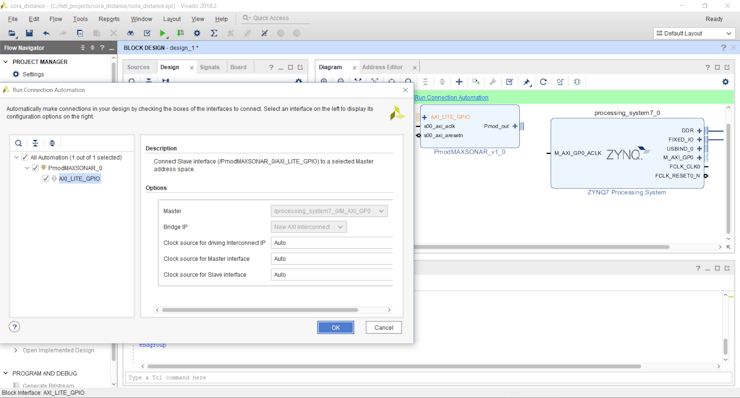The height and width of the screenshot is (398, 740).
Task: Click the binoculars Find icon
Action: click(130, 33)
